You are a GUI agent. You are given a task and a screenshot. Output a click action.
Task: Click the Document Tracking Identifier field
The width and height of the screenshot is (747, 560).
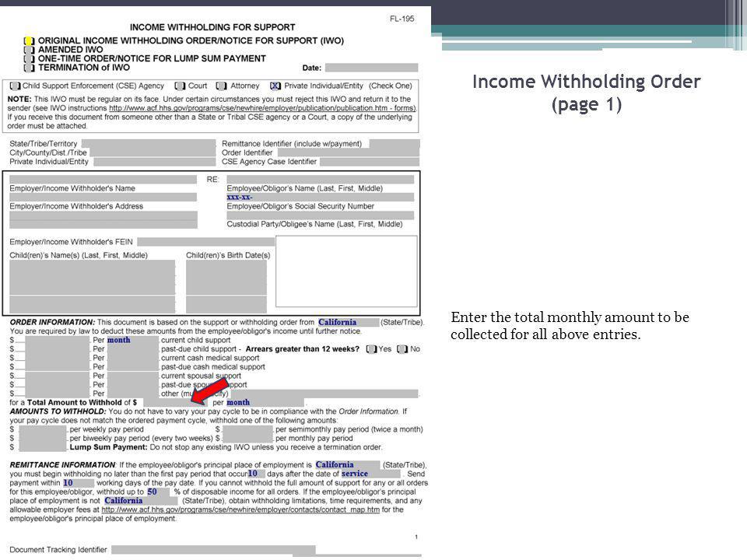(213, 550)
